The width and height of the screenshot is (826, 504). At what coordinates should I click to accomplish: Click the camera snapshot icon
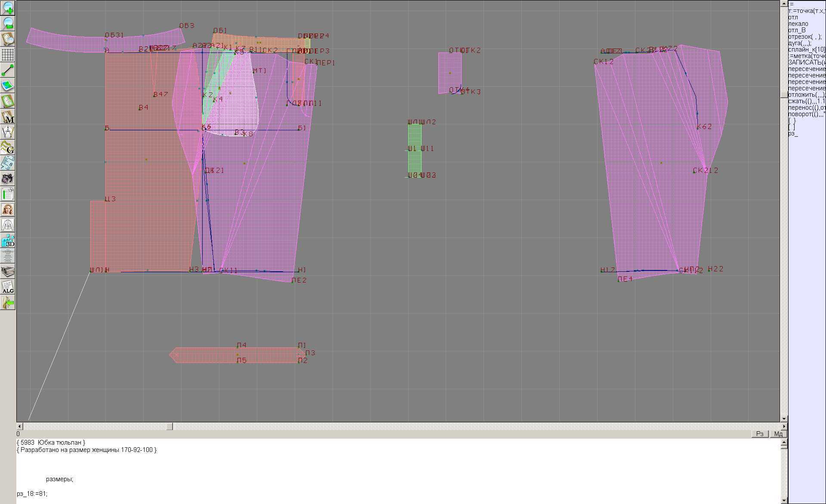click(8, 178)
